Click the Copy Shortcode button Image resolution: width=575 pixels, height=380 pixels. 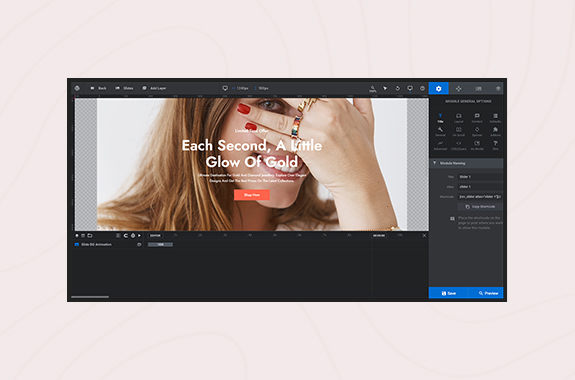coord(480,207)
